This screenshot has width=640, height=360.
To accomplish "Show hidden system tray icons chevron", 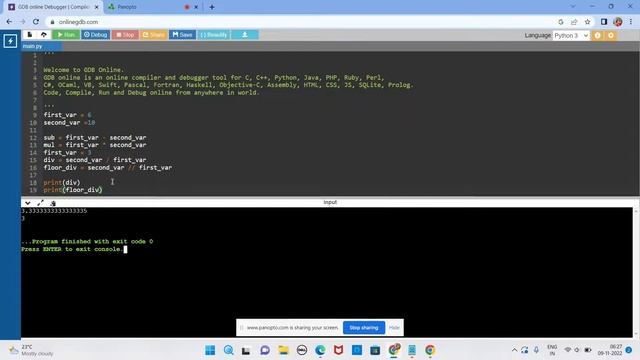I will tap(514, 350).
